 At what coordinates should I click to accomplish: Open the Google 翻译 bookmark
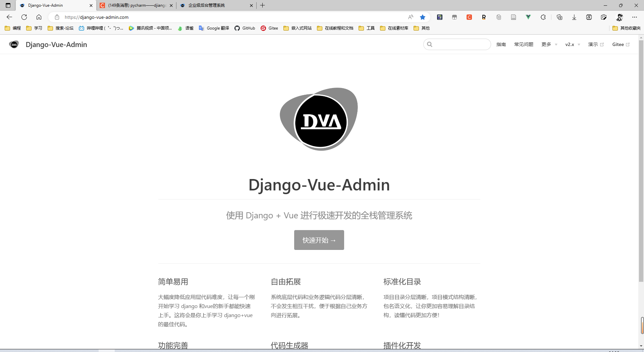point(214,28)
